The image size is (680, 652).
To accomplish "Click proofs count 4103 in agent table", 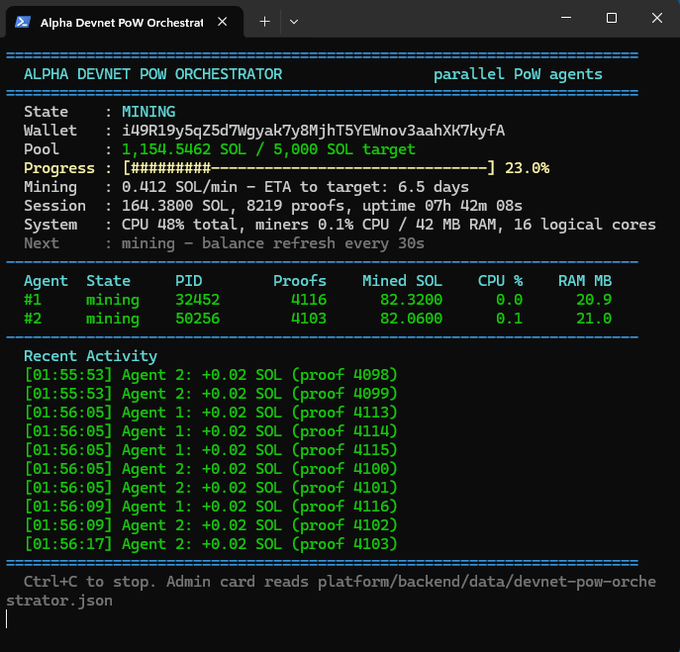I will coord(308,318).
